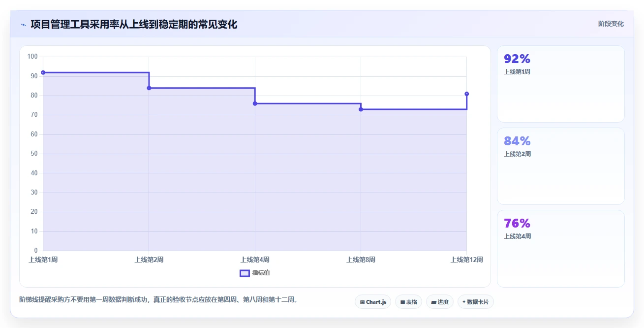Click the 上线第2周 label in the 84% card
The height and width of the screenshot is (328, 644).
click(x=517, y=154)
